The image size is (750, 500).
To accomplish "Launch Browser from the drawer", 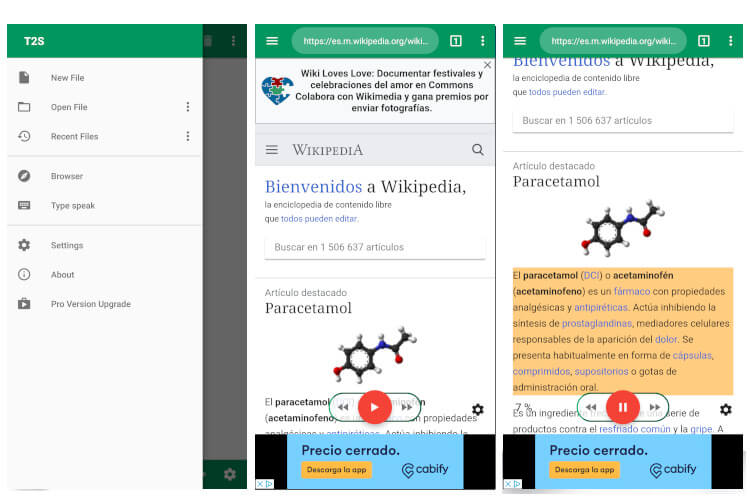I will pos(104,176).
